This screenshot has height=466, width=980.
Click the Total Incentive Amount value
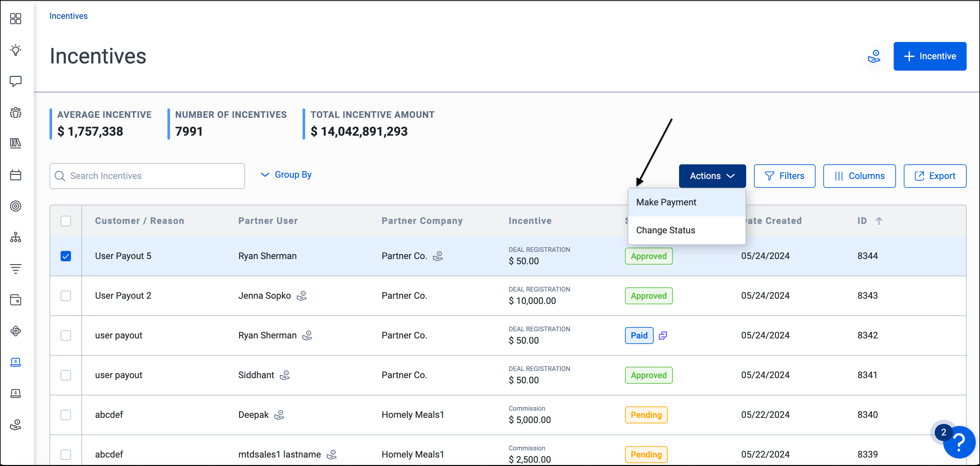pyautogui.click(x=359, y=131)
